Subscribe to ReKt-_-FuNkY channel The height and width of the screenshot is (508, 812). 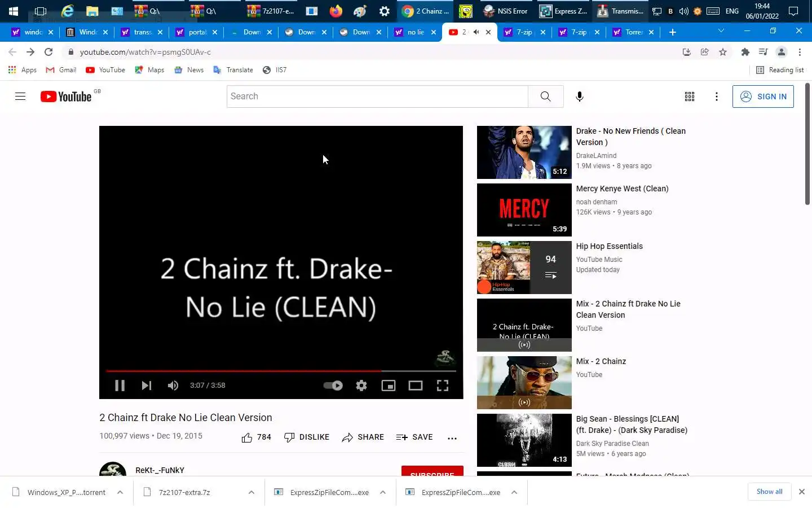tap(433, 471)
